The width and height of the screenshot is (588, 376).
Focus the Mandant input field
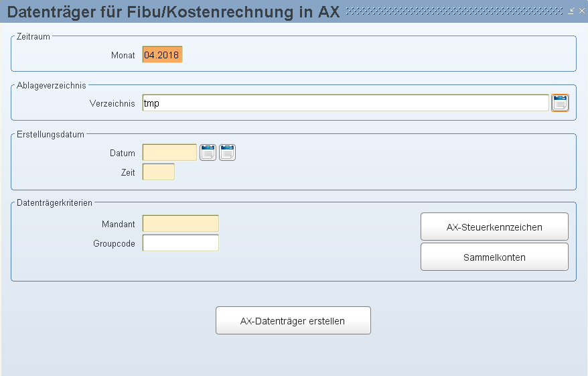pos(180,224)
